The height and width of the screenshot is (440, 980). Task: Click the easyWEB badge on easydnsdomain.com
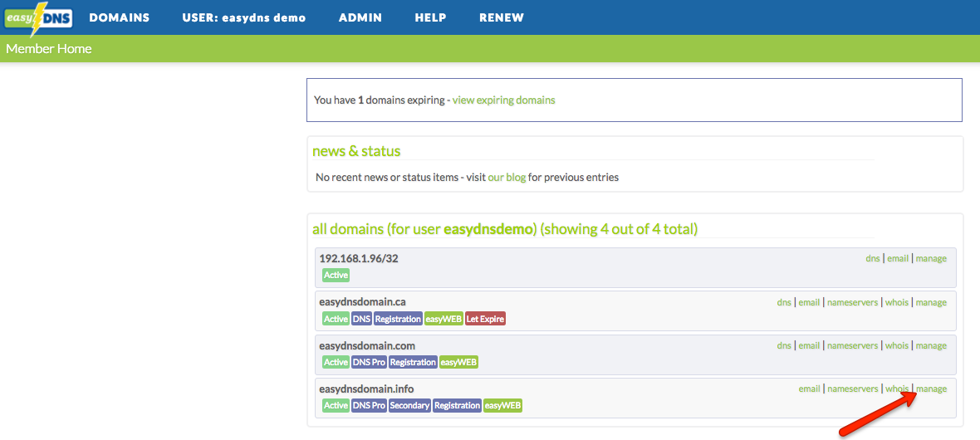click(458, 362)
